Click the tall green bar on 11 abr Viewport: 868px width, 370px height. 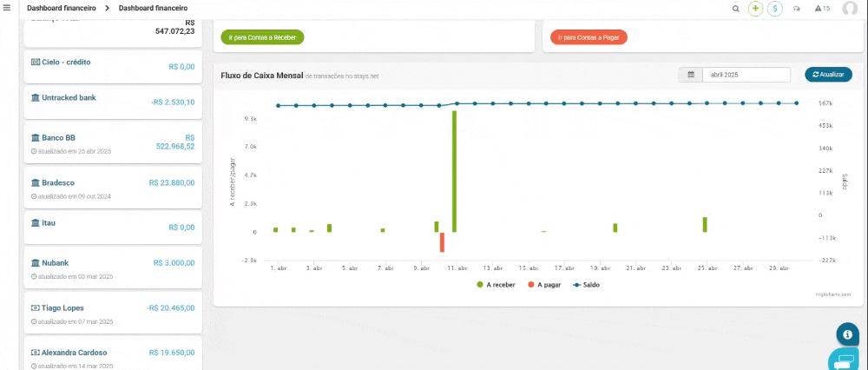point(454,171)
